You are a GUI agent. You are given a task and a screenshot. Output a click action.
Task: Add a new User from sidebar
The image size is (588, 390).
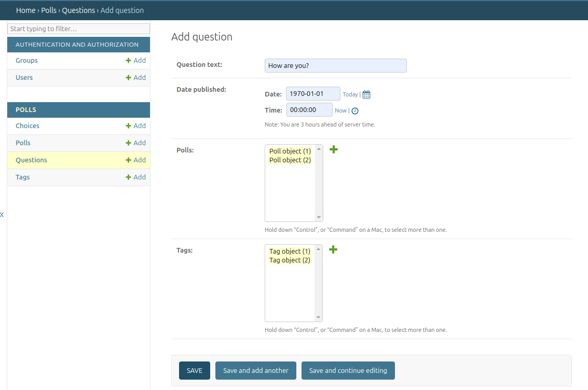click(136, 78)
